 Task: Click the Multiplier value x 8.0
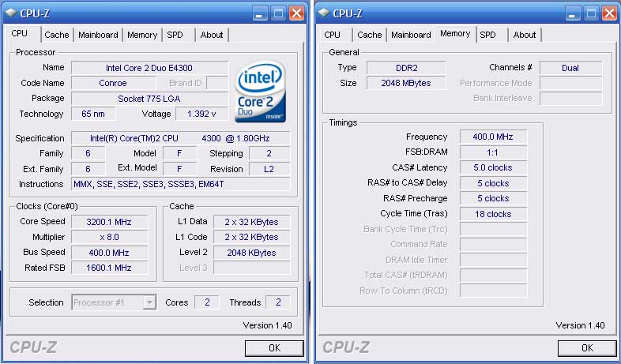(x=109, y=237)
